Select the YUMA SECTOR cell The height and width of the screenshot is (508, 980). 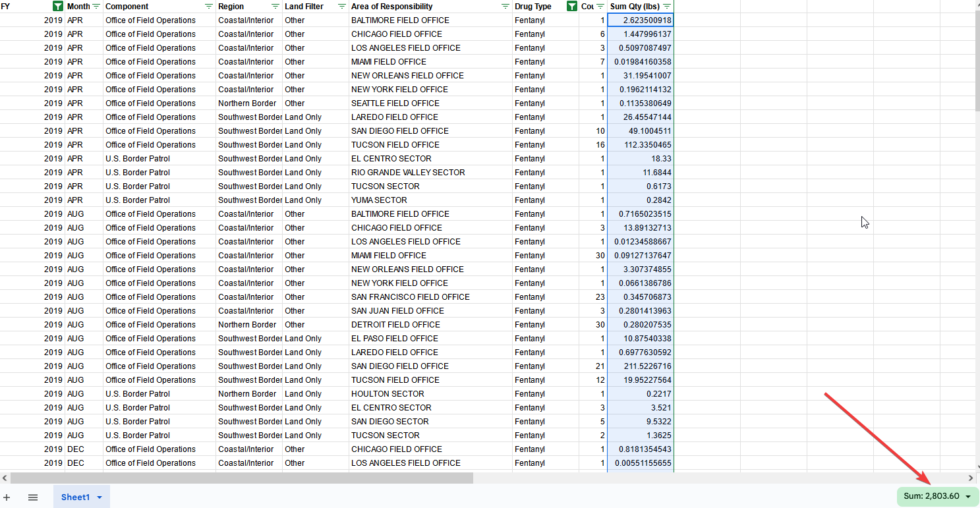click(431, 200)
